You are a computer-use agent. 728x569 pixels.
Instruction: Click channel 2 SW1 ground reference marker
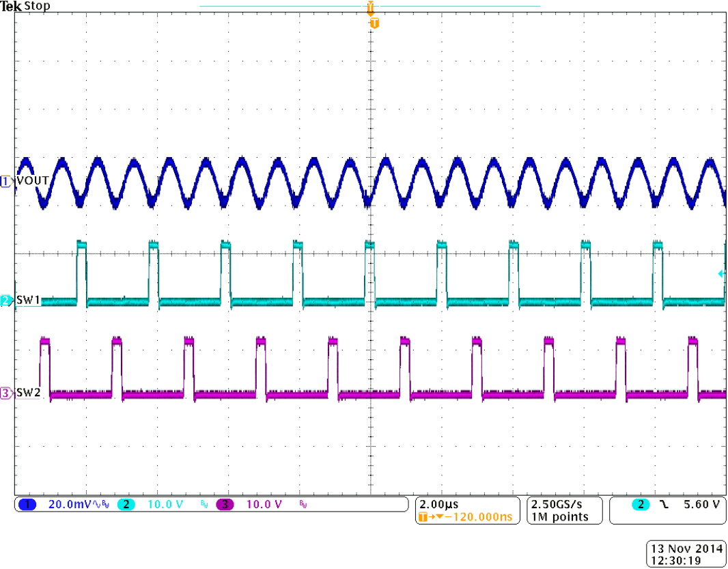tap(6, 301)
